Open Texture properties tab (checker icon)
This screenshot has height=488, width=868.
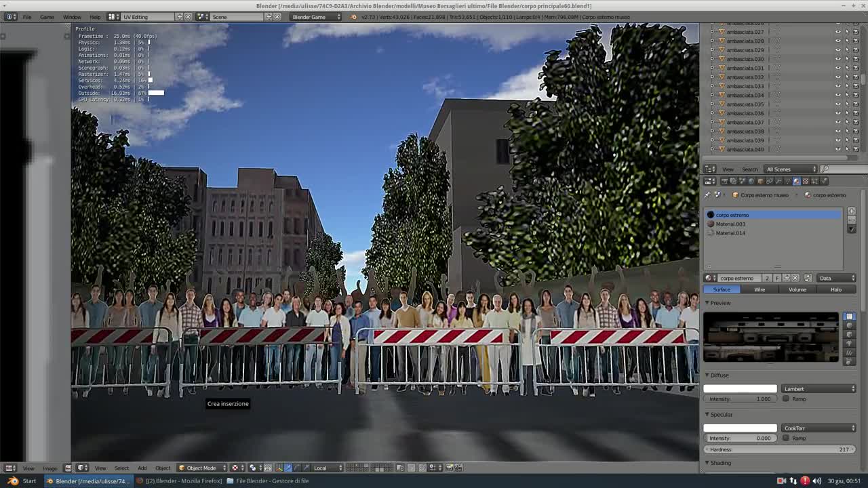tap(805, 181)
